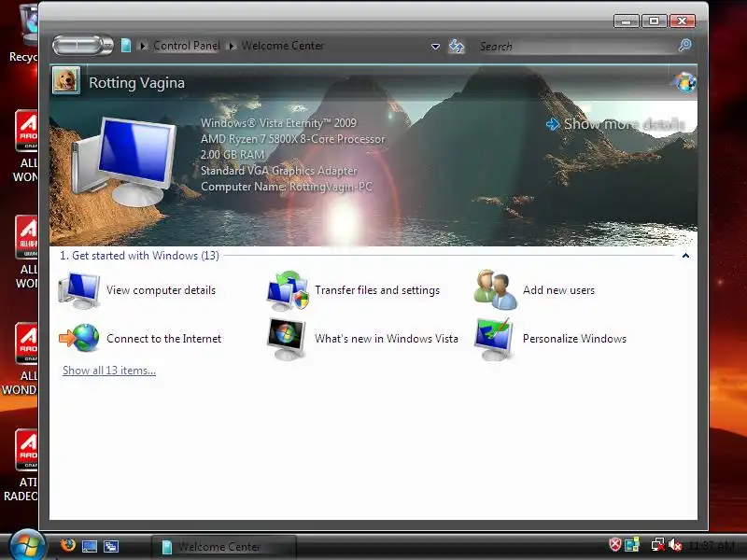Click the search magnifier icon
The image size is (747, 560).
[684, 46]
